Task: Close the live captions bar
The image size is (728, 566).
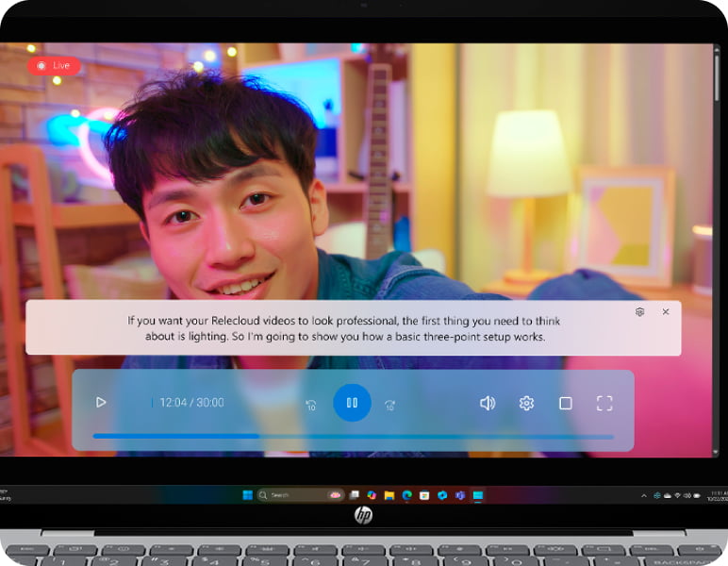Action: click(666, 311)
